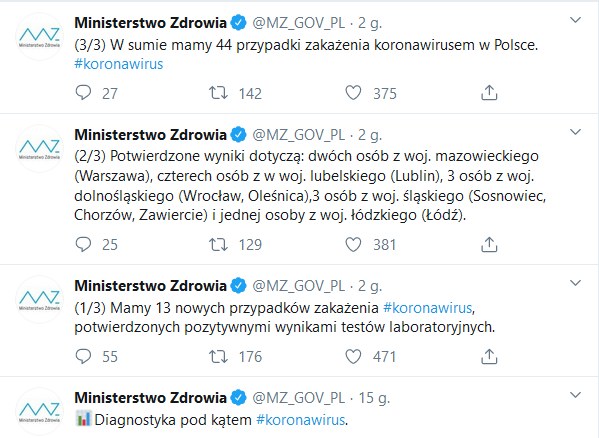The image size is (599, 438).
Task: Open options chevron on the (3/3) tweet
Action: click(575, 20)
